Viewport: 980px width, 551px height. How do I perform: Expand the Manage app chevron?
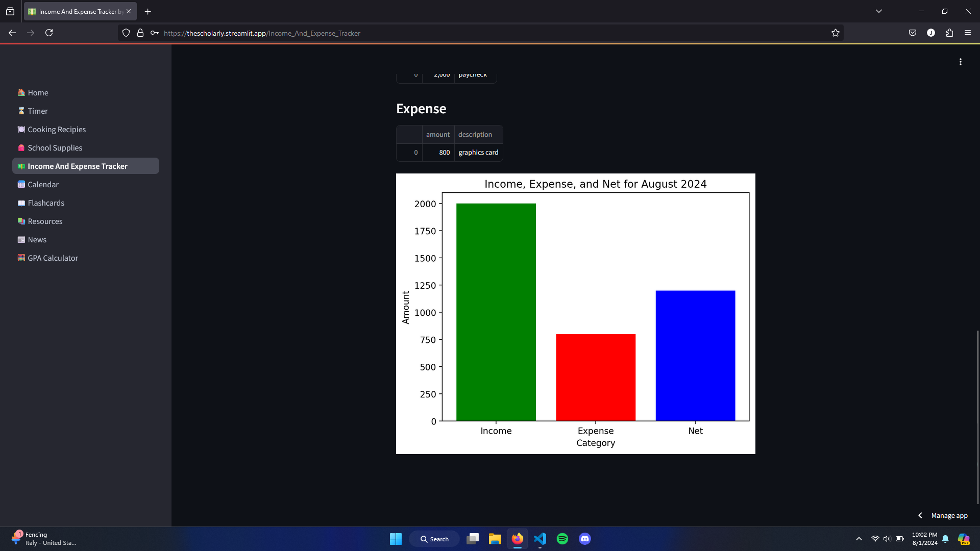pos(920,515)
